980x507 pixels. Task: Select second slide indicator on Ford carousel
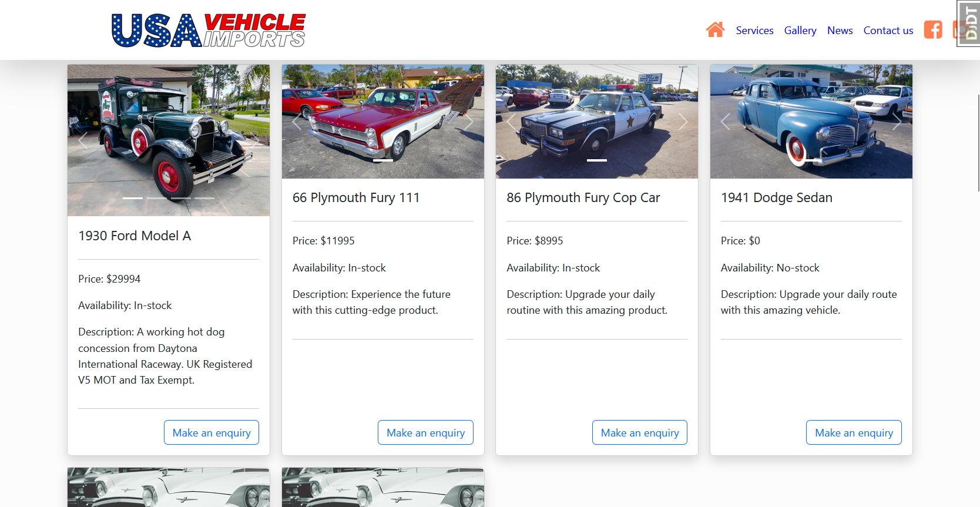pos(157,198)
